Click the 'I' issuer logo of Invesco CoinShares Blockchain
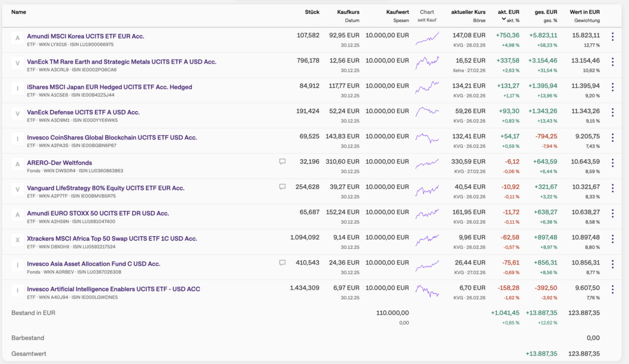 click(17, 139)
